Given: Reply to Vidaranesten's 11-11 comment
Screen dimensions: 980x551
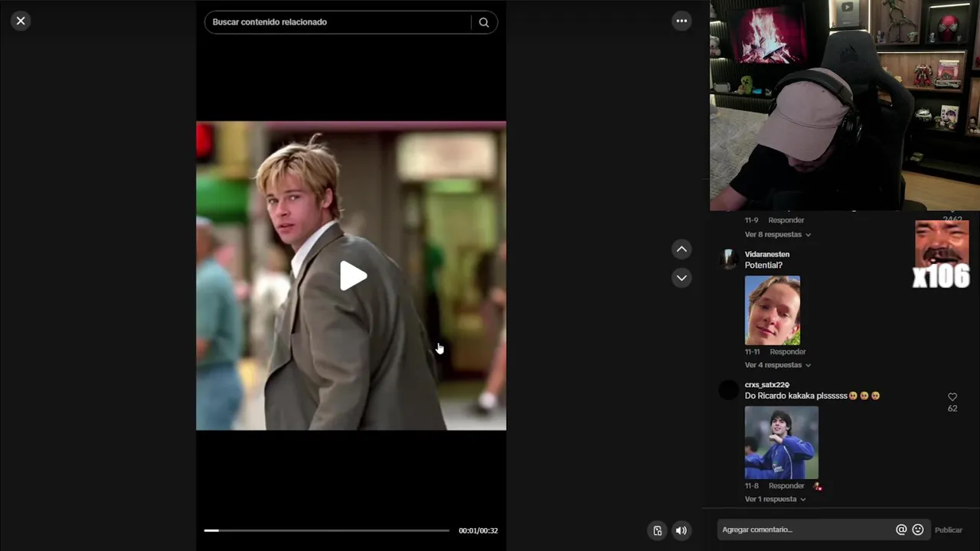Looking at the screenshot, I should pos(788,352).
